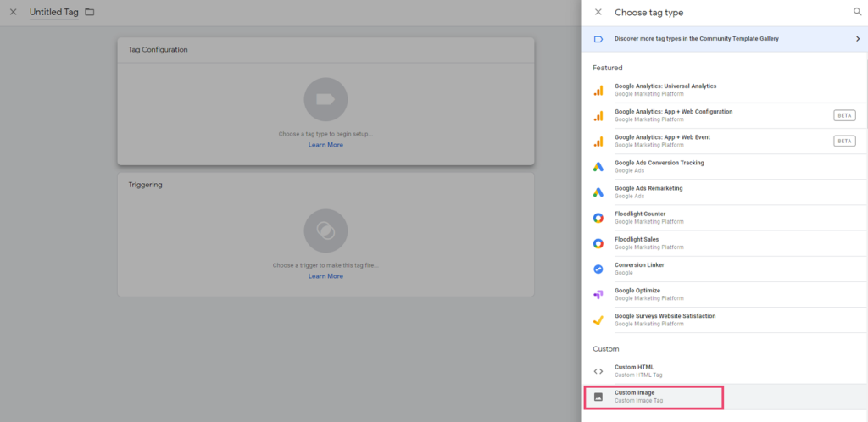Choose Google Ads Remarketing tag type
The width and height of the screenshot is (868, 422).
pos(725,192)
